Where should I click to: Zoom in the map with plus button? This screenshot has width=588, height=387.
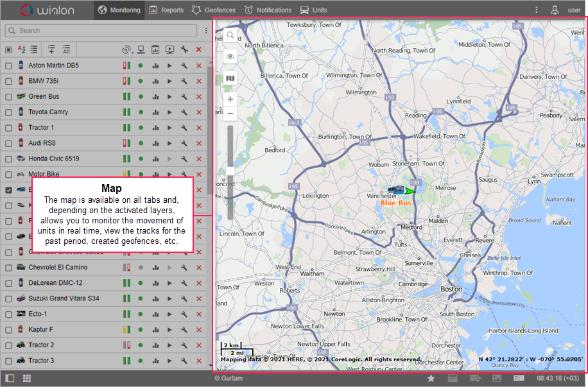tap(230, 99)
